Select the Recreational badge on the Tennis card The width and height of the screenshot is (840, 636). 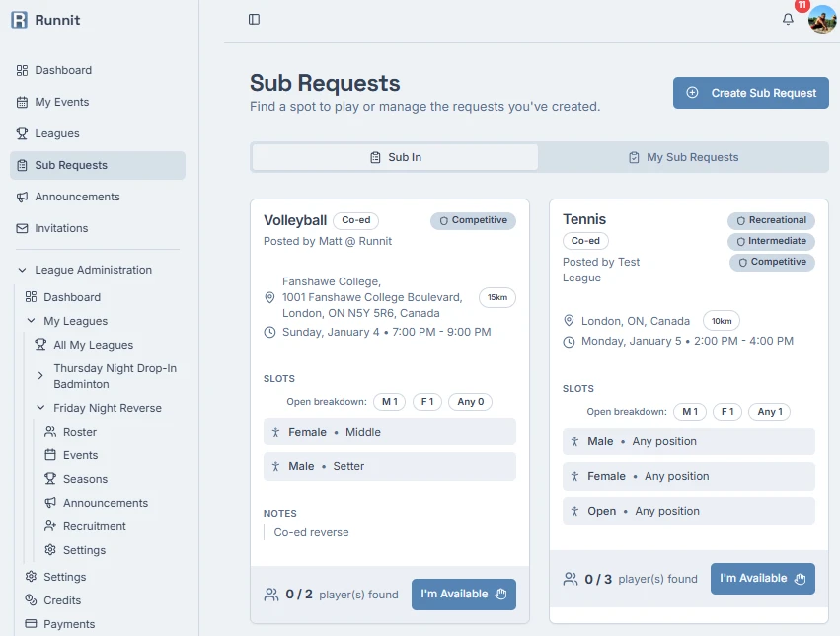771,220
